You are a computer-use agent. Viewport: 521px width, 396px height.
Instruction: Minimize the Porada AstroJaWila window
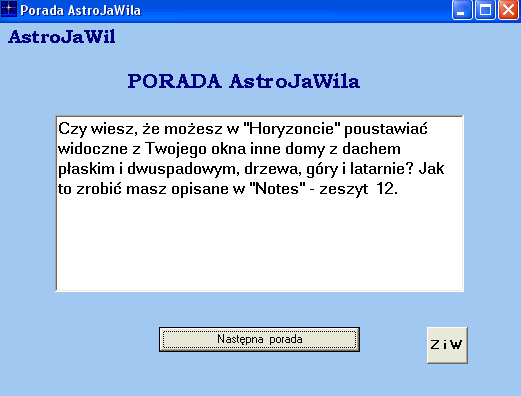[462, 10]
